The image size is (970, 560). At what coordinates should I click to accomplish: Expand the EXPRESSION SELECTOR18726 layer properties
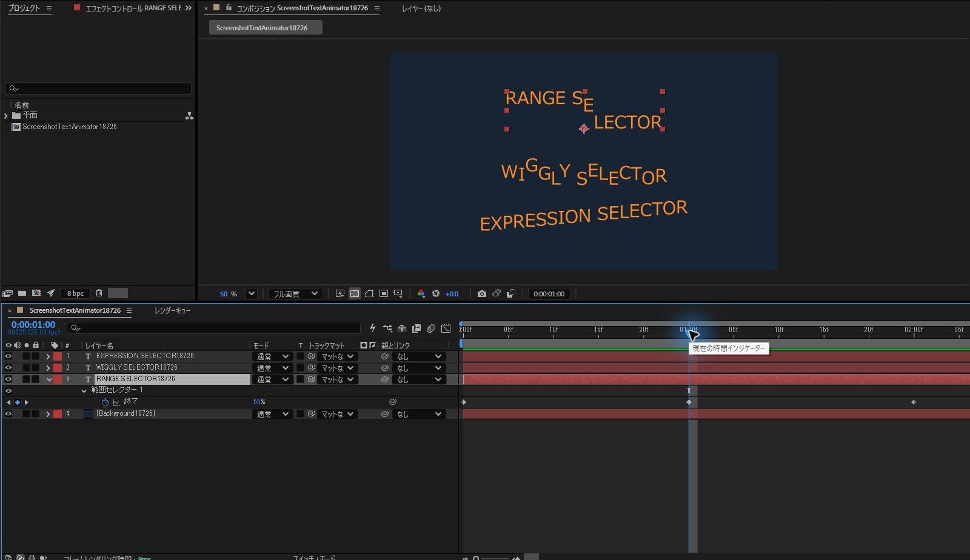pyautogui.click(x=48, y=356)
